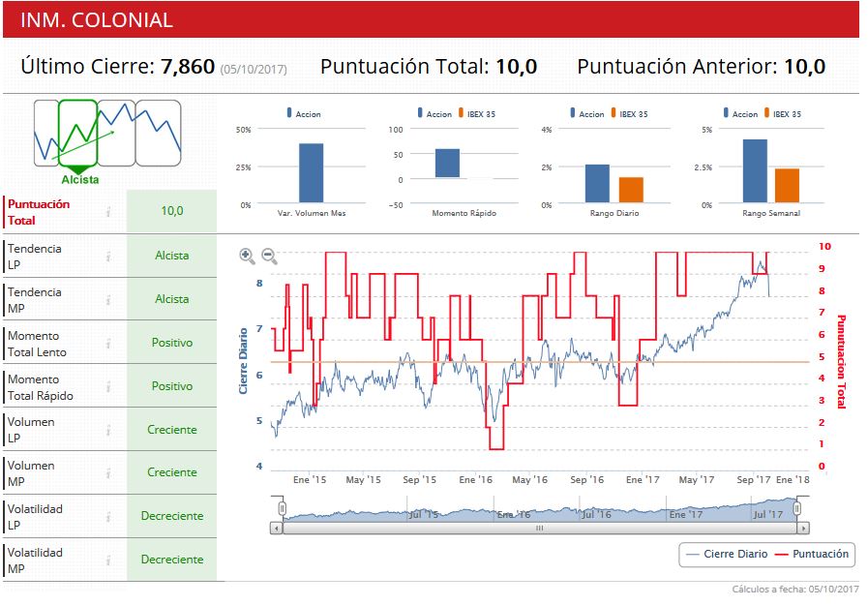The height and width of the screenshot is (606, 868).
Task: Click the Alcista trend phase thumbnail
Action: 78,133
